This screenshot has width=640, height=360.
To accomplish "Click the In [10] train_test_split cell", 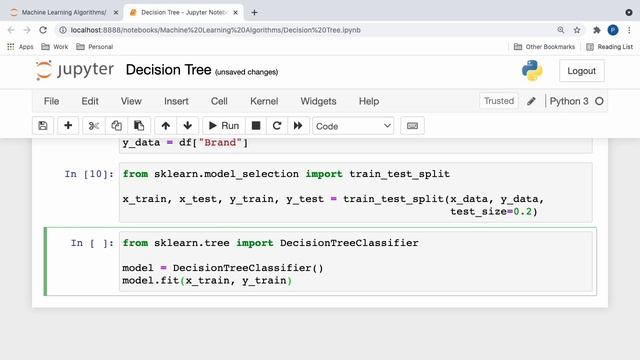I will 356,193.
